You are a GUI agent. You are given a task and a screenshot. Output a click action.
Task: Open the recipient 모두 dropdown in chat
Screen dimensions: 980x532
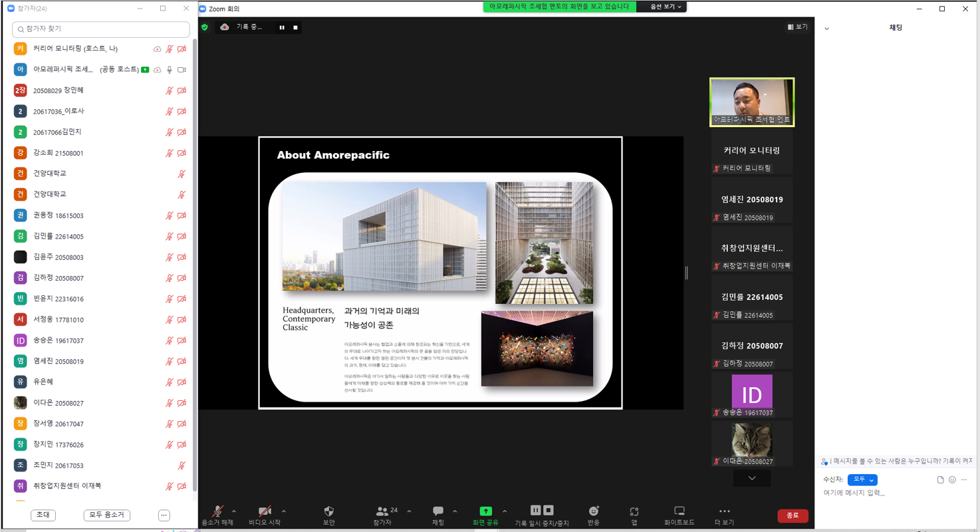862,479
